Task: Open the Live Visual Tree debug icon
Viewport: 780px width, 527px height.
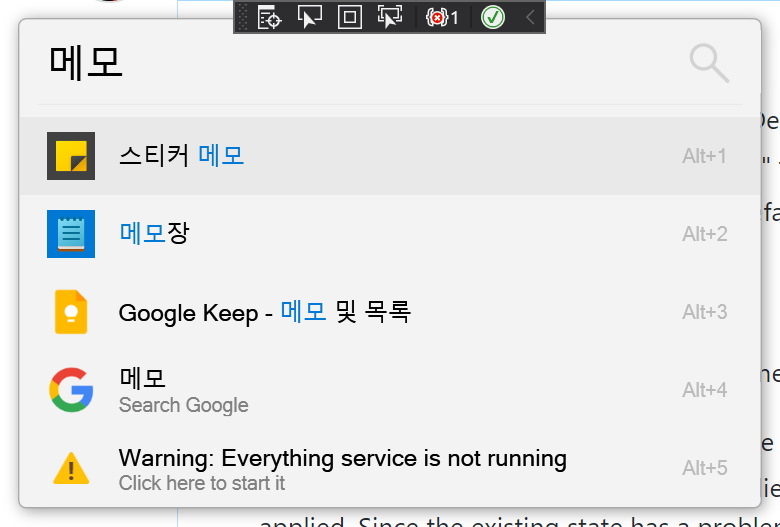Action: click(x=270, y=17)
